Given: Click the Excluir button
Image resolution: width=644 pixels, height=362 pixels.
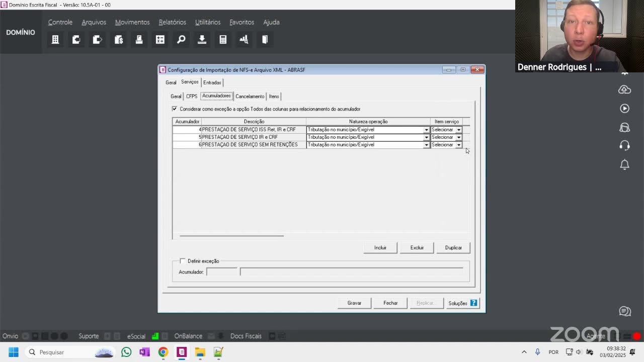Looking at the screenshot, I should point(417,247).
